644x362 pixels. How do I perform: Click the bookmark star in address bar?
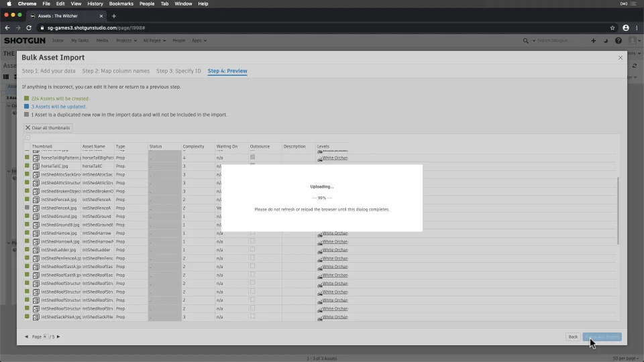(x=612, y=28)
